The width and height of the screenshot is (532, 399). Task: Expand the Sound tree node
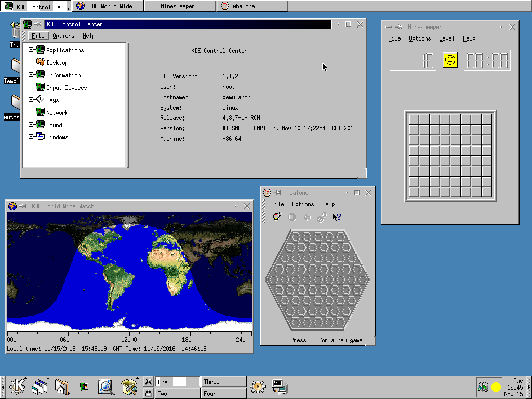click(31, 125)
